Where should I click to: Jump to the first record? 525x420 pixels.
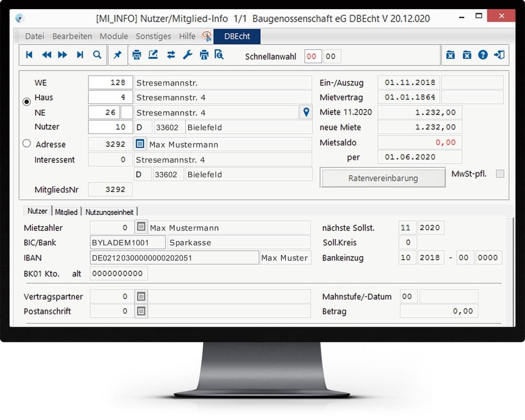29,54
